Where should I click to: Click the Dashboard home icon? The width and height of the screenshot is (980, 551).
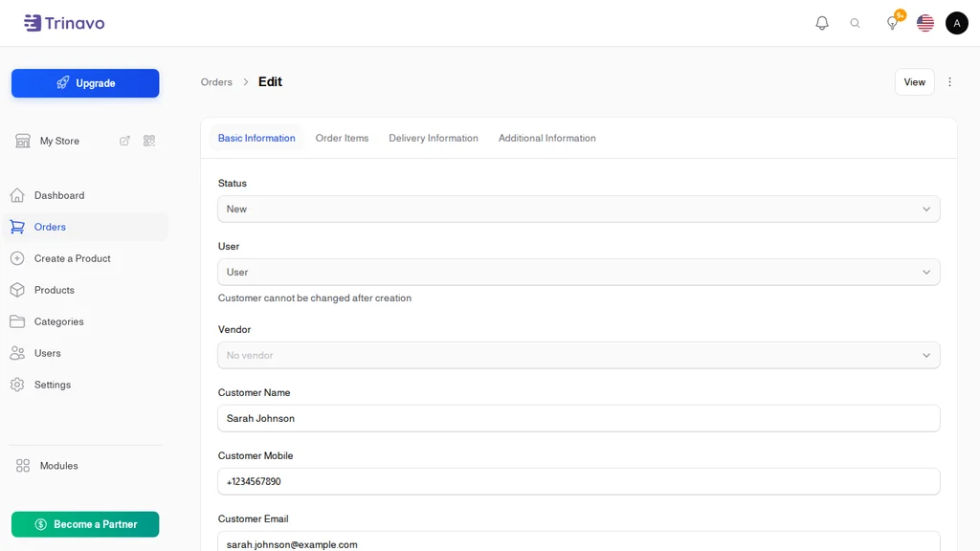(x=17, y=195)
